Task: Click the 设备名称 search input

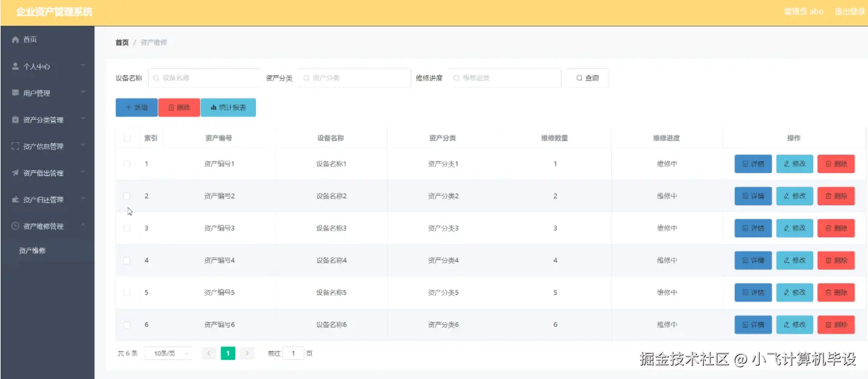Action: pyautogui.click(x=204, y=78)
